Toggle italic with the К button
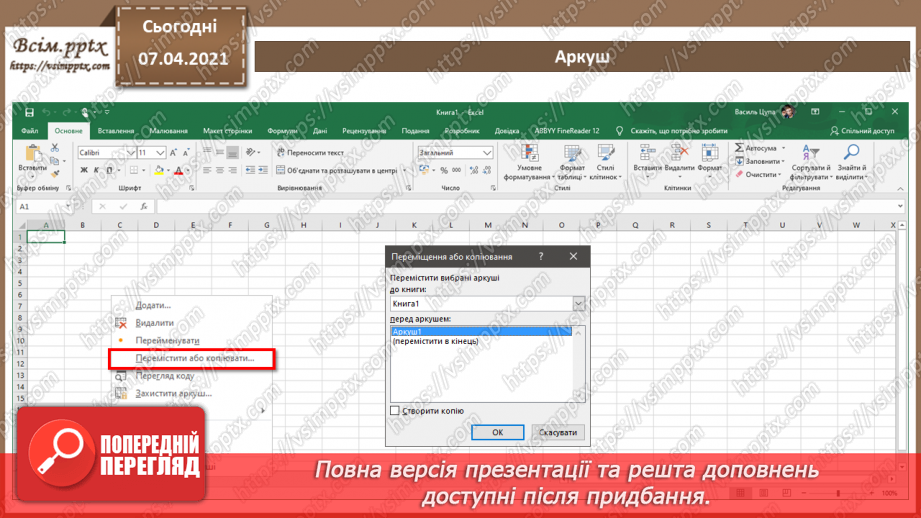 96,170
